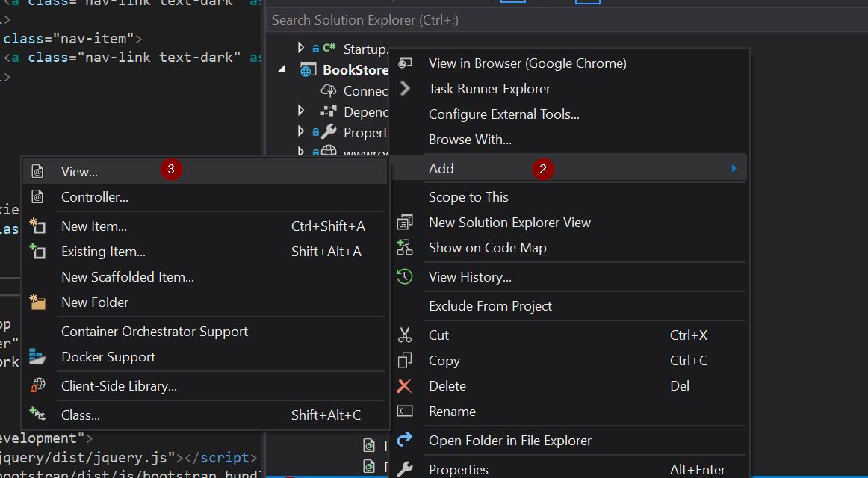Click Configure External Tools...
The width and height of the screenshot is (868, 478).
tap(503, 114)
